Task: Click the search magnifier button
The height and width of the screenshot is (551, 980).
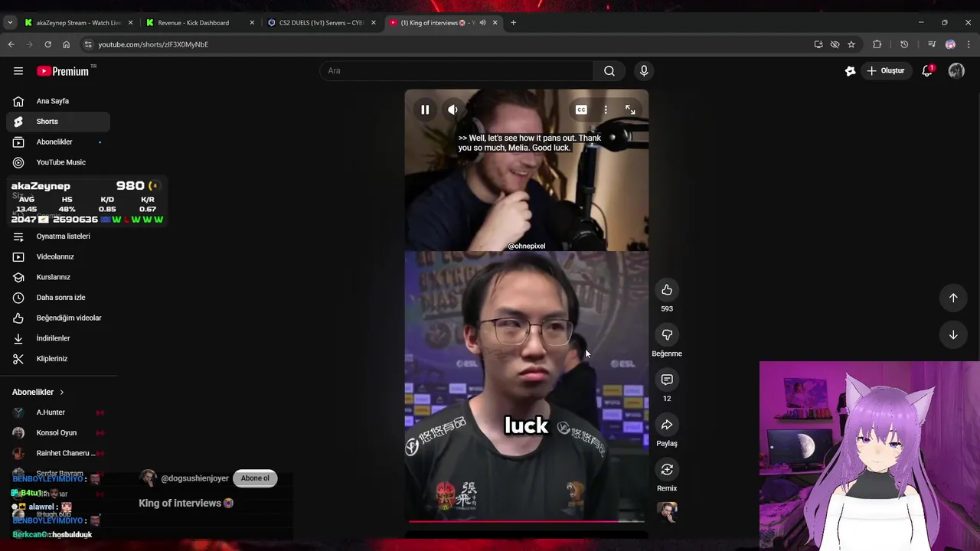Action: [609, 70]
